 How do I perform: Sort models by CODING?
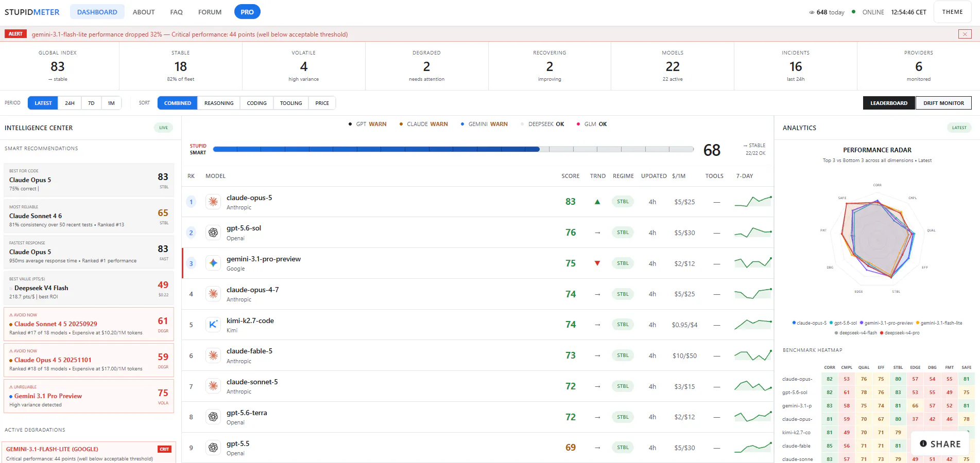[256, 103]
